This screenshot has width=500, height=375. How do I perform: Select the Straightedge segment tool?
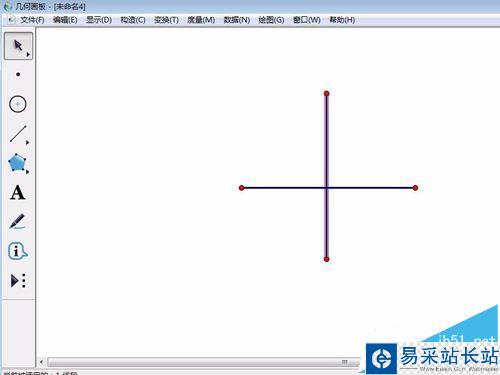[18, 134]
